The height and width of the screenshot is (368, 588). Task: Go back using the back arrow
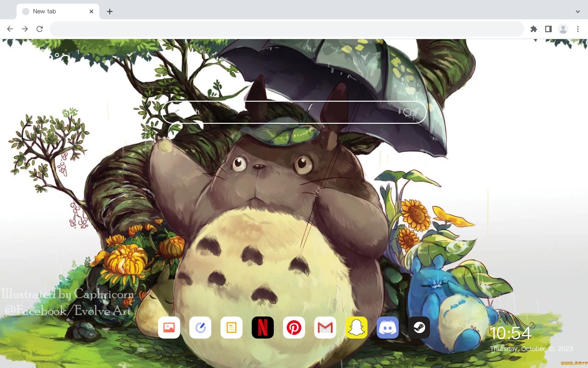(x=10, y=29)
